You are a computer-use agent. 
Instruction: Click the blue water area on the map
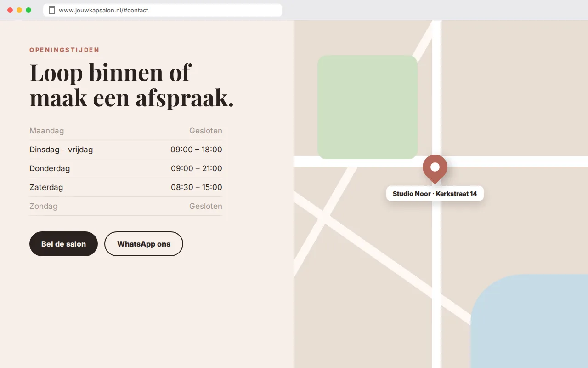point(529,321)
